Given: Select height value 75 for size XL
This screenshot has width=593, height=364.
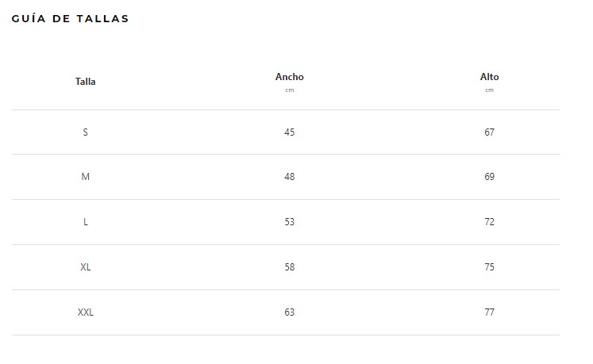Looking at the screenshot, I should (489, 267).
